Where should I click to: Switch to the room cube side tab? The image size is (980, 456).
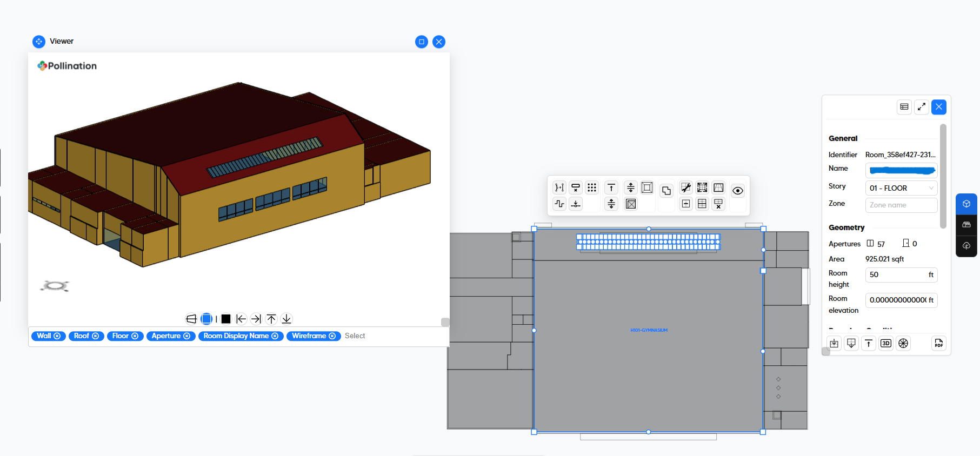pos(966,204)
